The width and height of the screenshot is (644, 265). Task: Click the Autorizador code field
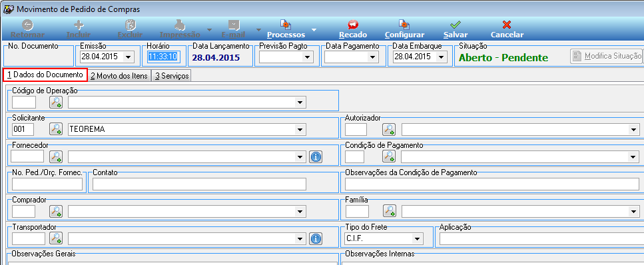tap(356, 129)
